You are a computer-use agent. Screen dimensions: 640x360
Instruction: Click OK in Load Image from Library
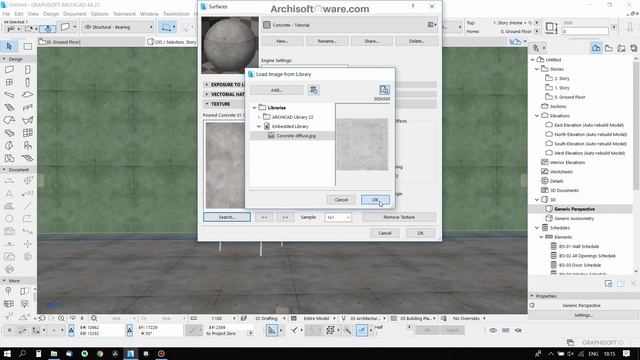point(376,200)
